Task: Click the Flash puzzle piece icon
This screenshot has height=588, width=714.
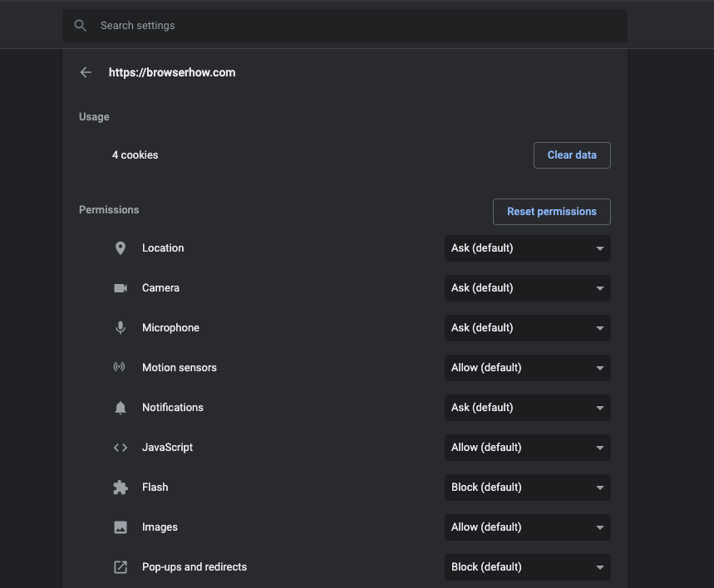Action: coord(121,488)
